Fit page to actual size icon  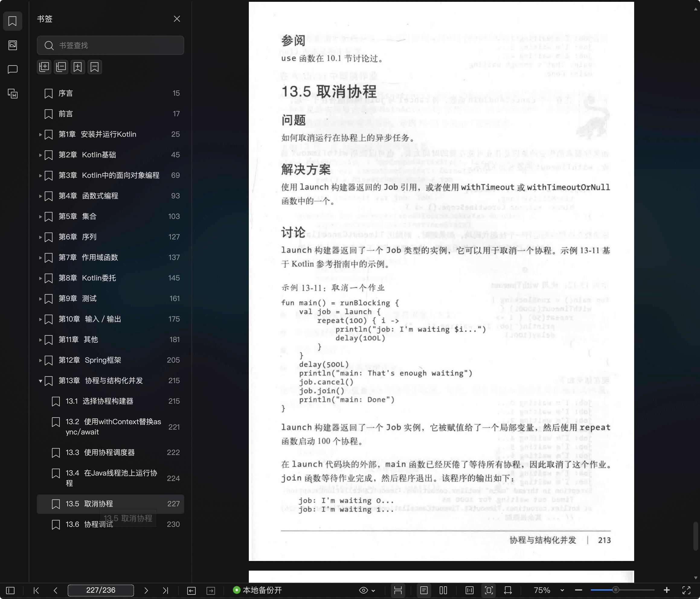pyautogui.click(x=469, y=590)
